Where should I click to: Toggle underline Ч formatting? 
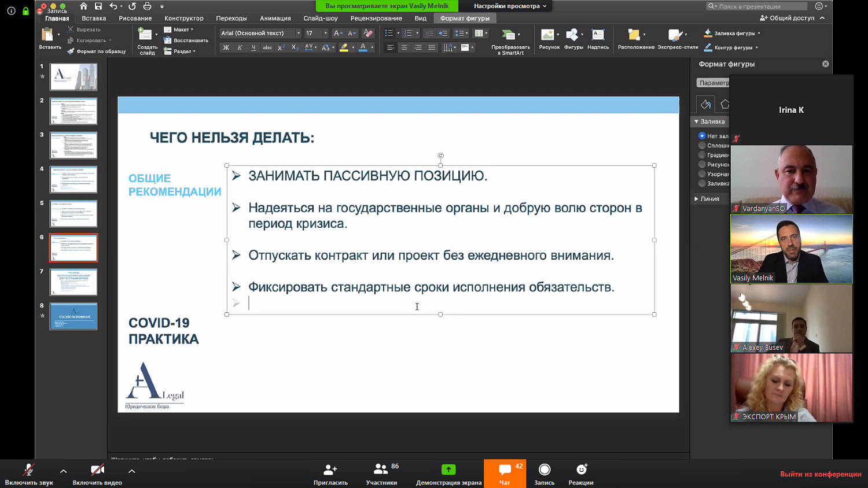pyautogui.click(x=253, y=47)
